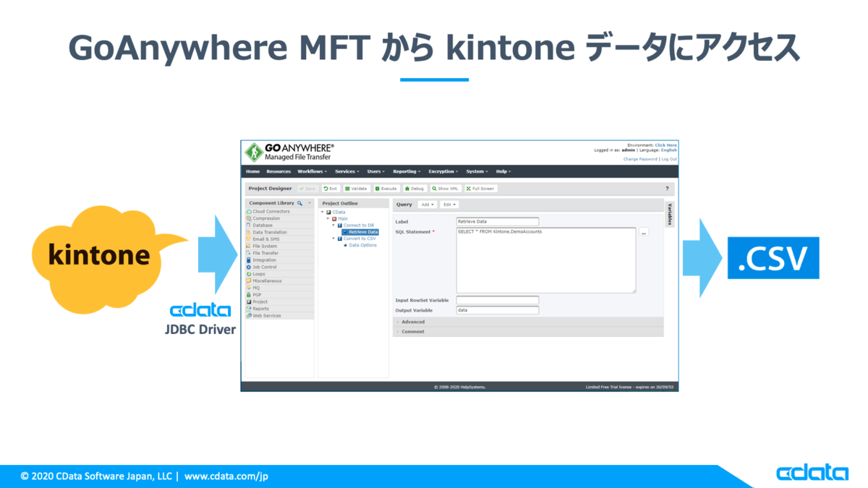Open the Encryption dropdown menu
The width and height of the screenshot is (868, 488).
[443, 171]
